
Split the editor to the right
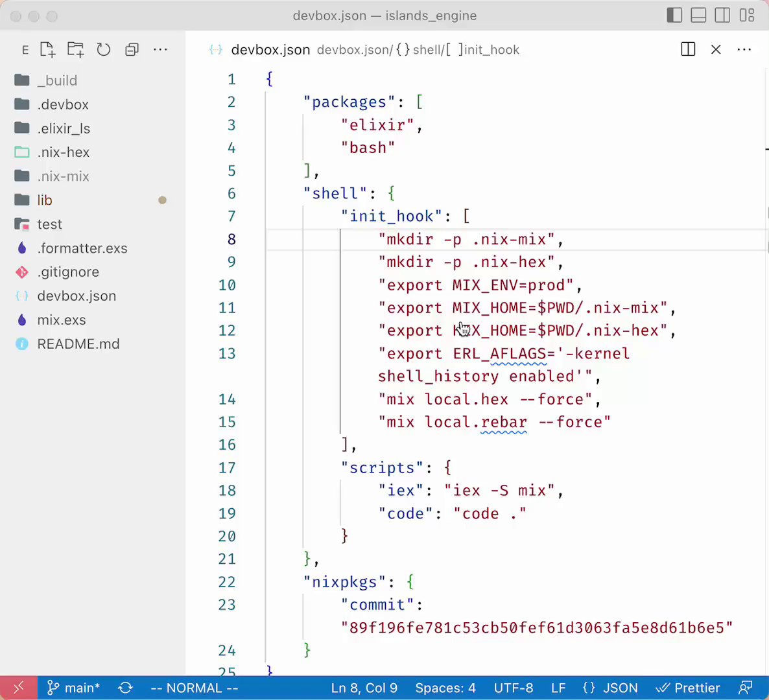688,49
